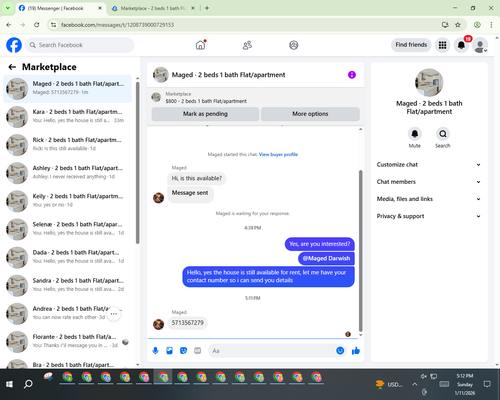This screenshot has width=500, height=400.
Task: Click Find friends button
Action: 411,45
